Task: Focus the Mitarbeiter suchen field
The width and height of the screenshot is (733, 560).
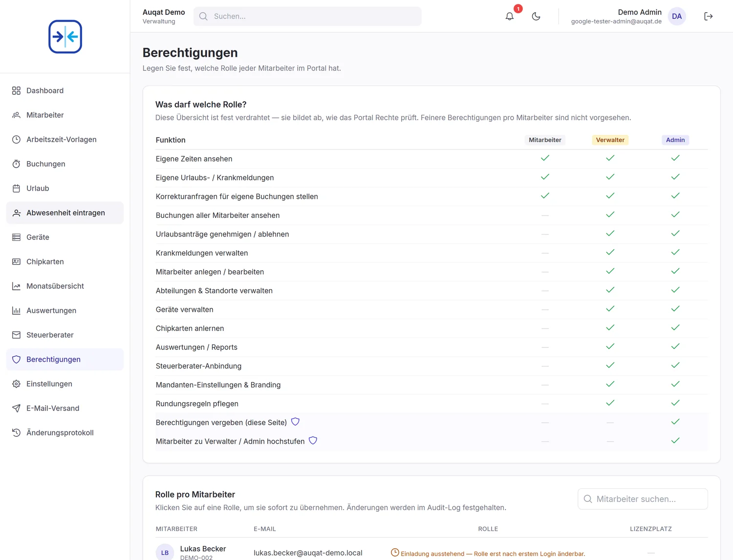Action: [643, 499]
